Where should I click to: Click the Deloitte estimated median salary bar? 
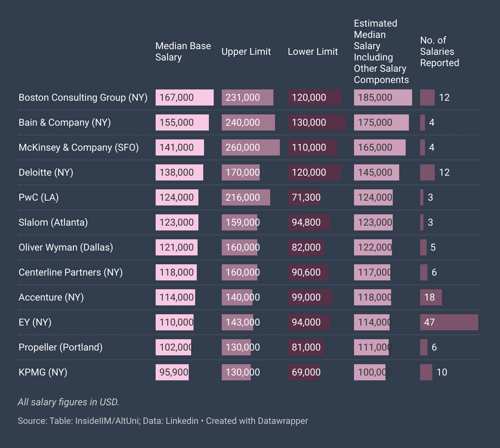pos(376,172)
